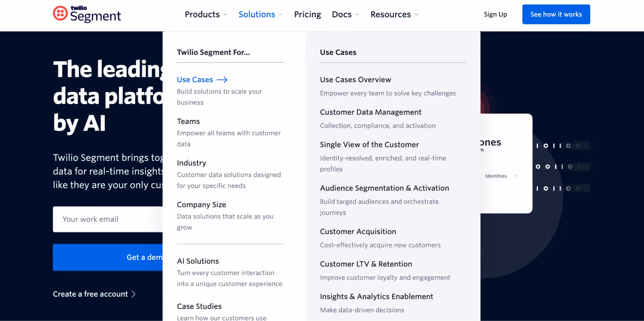Screen dimensions: 644x321
Task: Open Customer LTV & Retention
Action: [x=366, y=264]
